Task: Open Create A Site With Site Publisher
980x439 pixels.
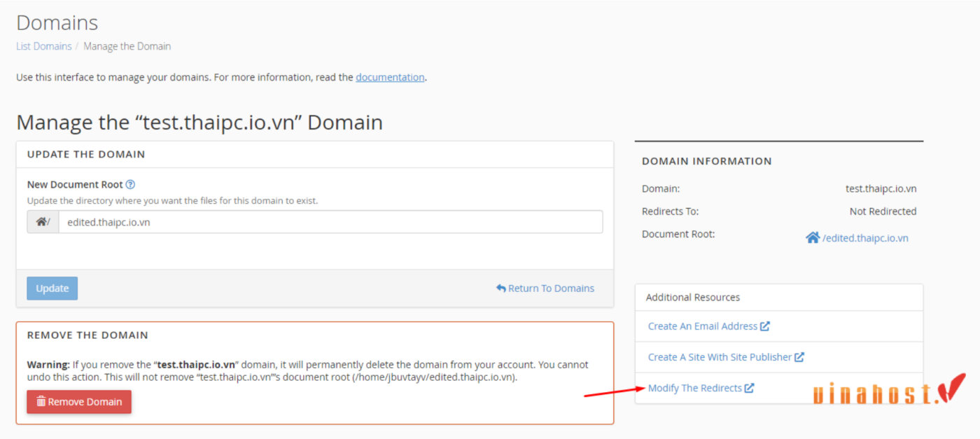Action: coord(720,356)
